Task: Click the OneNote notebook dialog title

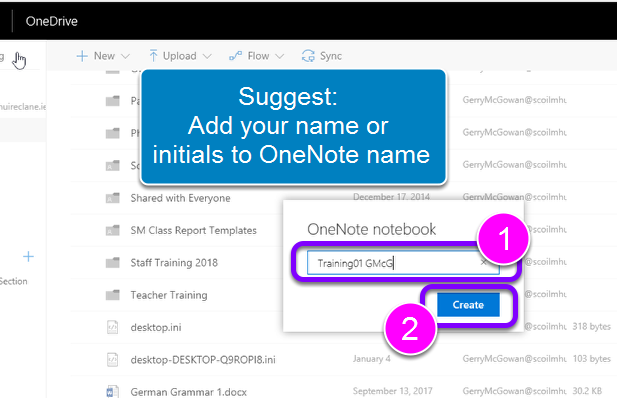Action: coord(371,230)
